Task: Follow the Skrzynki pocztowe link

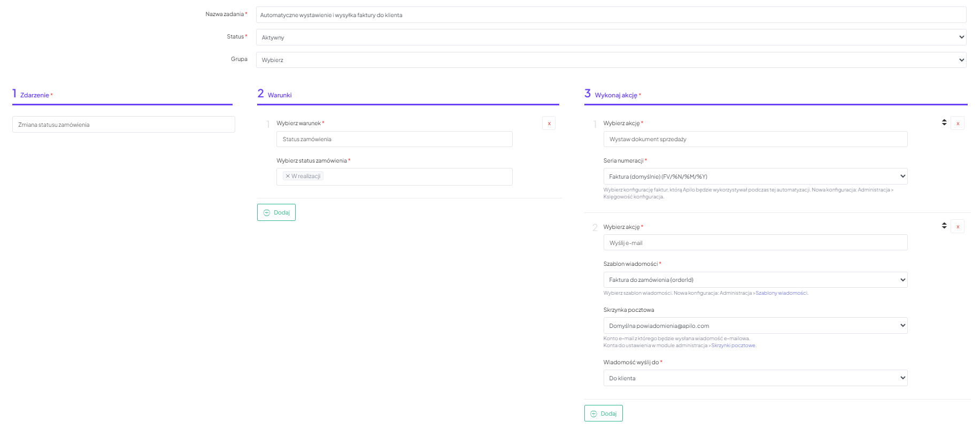Action: 733,346
